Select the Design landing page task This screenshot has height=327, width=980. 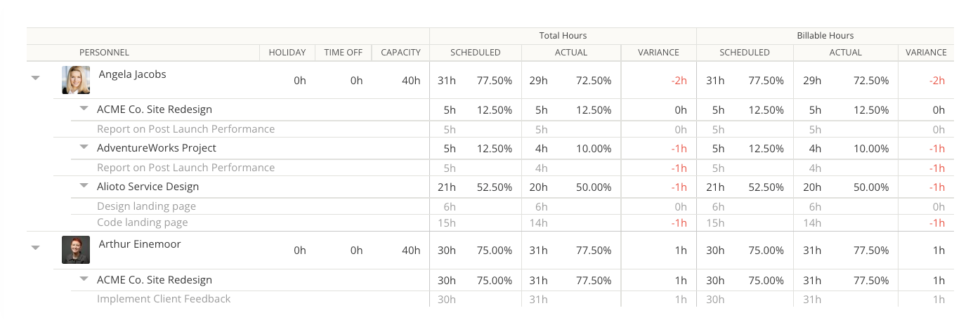tap(146, 206)
